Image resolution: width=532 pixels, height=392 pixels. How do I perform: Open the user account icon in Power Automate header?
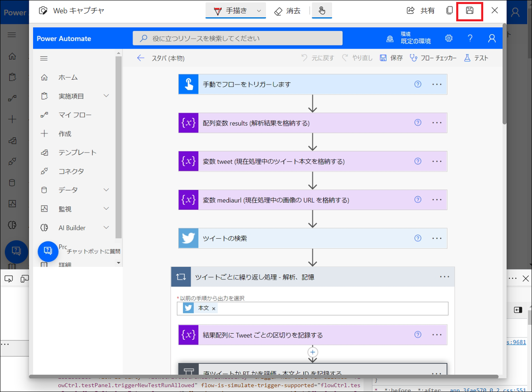pyautogui.click(x=492, y=38)
